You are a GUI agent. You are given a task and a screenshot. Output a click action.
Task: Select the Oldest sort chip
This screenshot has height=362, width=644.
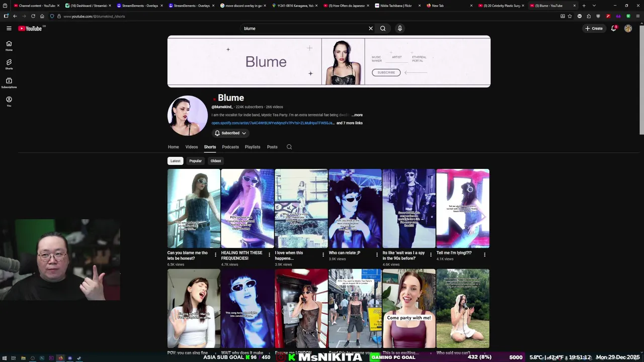coord(216,161)
